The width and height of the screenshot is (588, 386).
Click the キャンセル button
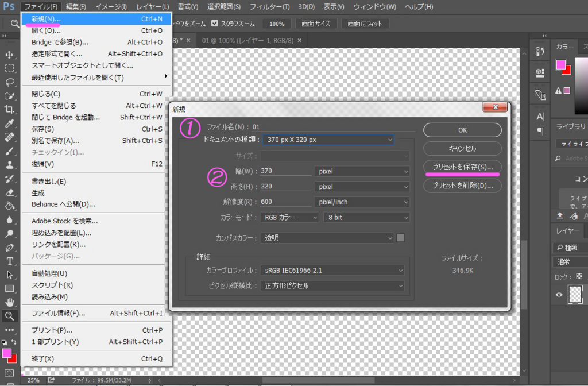(x=462, y=149)
